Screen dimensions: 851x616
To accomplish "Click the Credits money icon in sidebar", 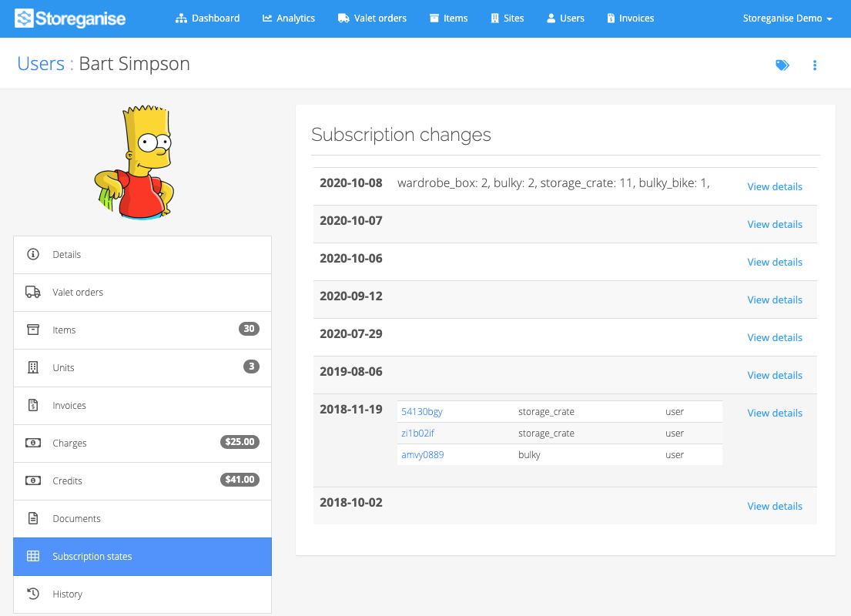I will pos(33,480).
